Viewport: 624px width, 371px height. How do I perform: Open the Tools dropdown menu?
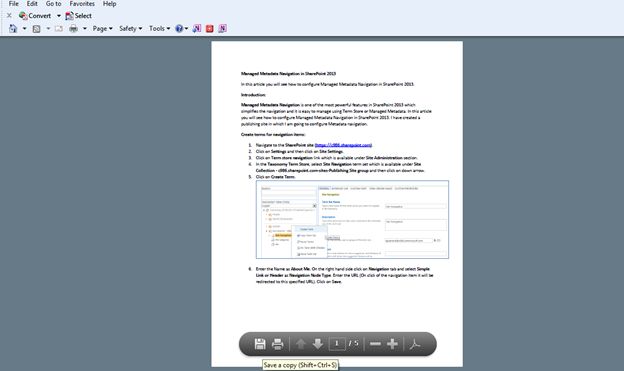pyautogui.click(x=160, y=29)
